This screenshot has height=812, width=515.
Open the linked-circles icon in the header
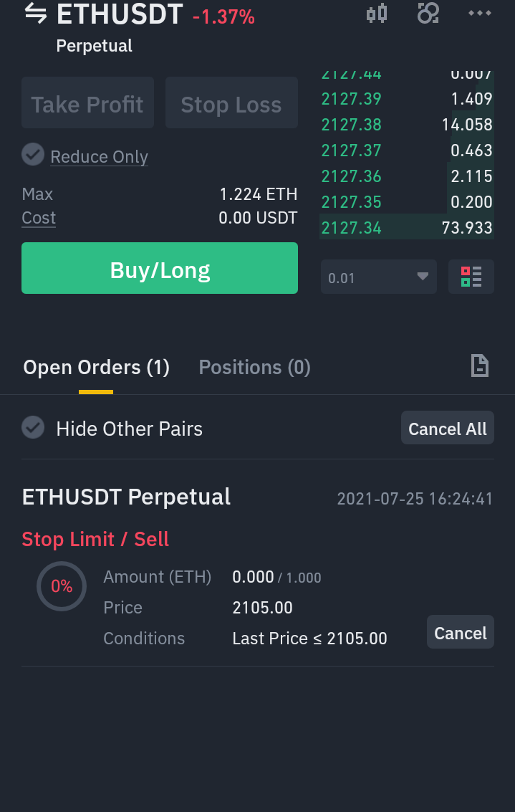tap(428, 14)
